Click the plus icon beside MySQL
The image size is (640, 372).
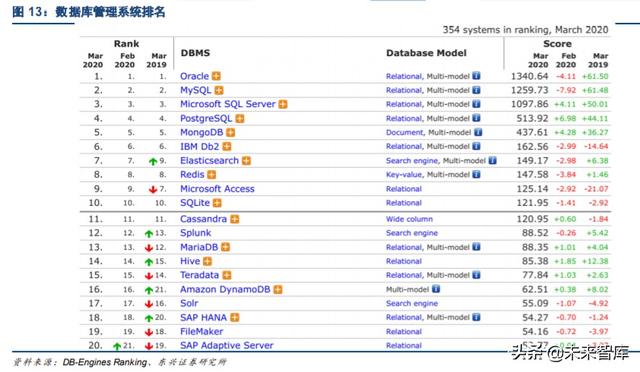coord(219,90)
